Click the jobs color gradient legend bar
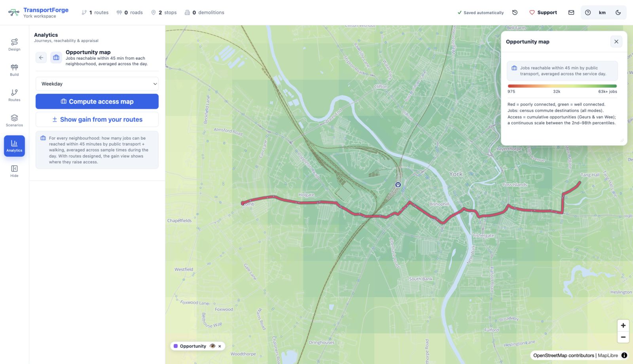Viewport: 633px width, 364px height. 562,86
